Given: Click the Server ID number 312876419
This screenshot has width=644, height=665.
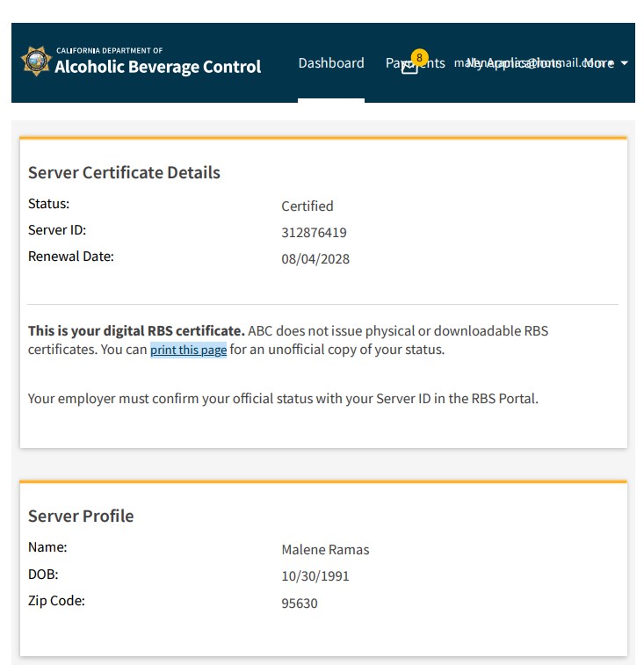Looking at the screenshot, I should 314,233.
